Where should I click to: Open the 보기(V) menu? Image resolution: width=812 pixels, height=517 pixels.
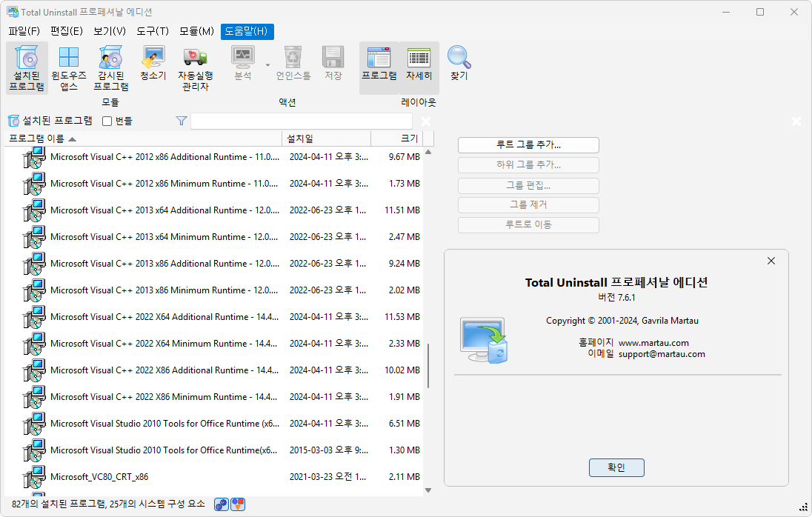point(110,31)
